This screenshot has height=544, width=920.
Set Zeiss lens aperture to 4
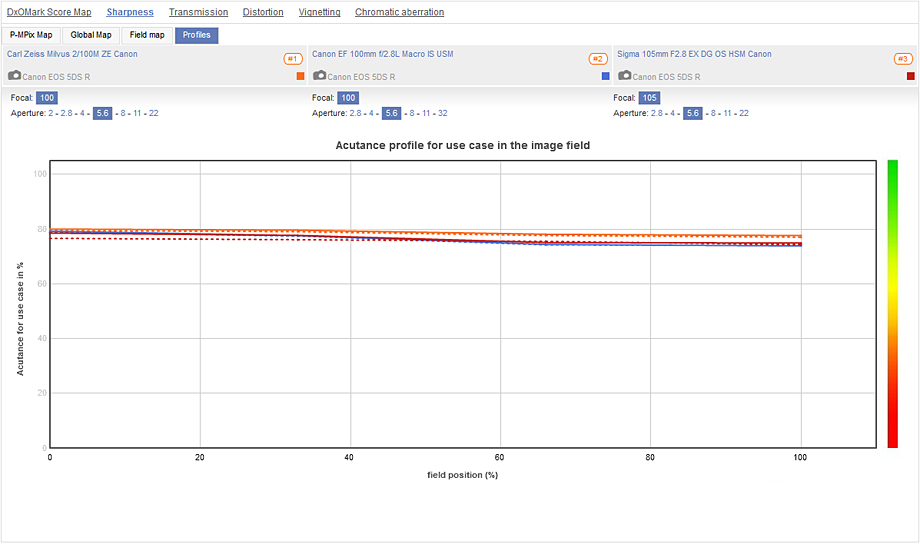(82, 113)
